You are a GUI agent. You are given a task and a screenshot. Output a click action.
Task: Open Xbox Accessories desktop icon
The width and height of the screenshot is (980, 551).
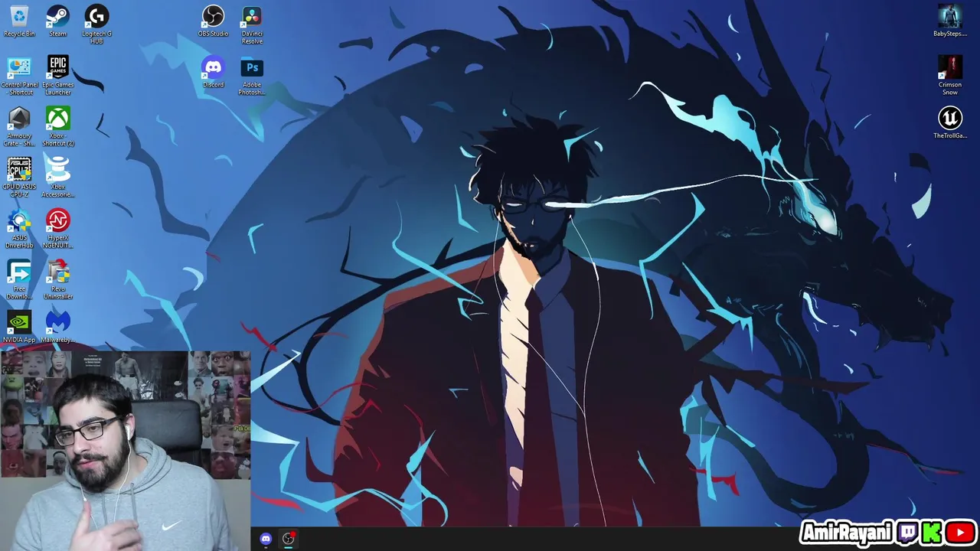58,178
